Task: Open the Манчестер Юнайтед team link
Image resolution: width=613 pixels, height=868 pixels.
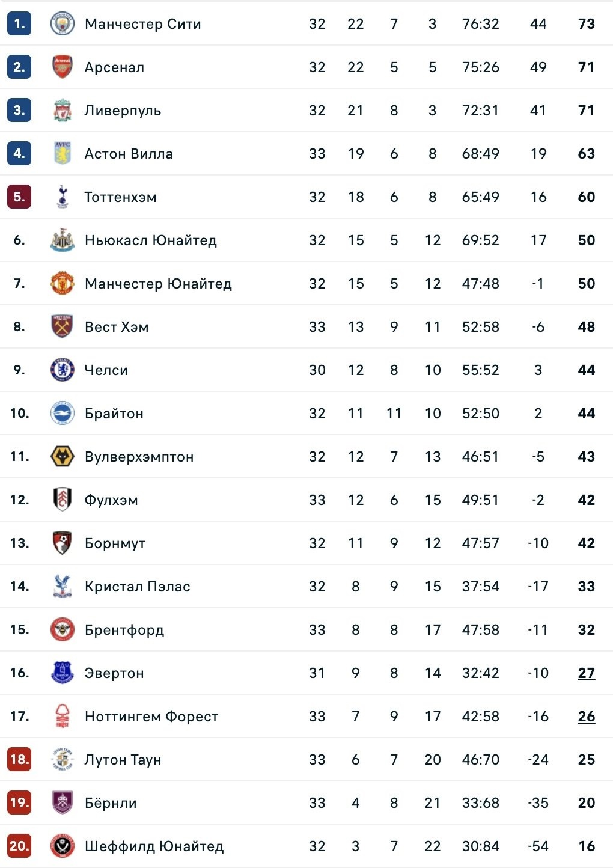Action: 158,284
